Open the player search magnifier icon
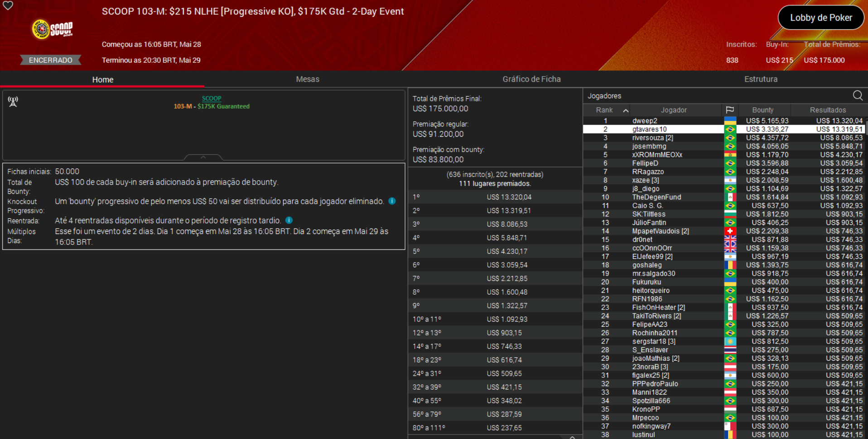868x439 pixels. click(858, 95)
